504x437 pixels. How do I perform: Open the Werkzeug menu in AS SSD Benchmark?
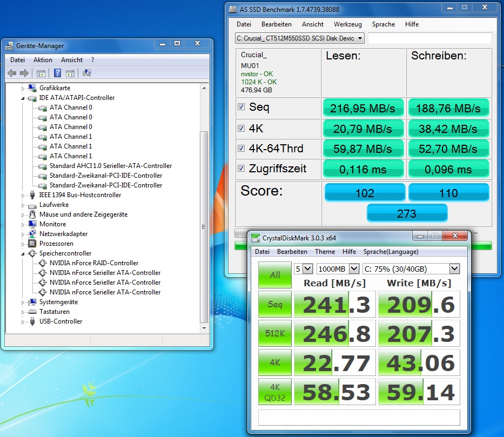pos(347,24)
